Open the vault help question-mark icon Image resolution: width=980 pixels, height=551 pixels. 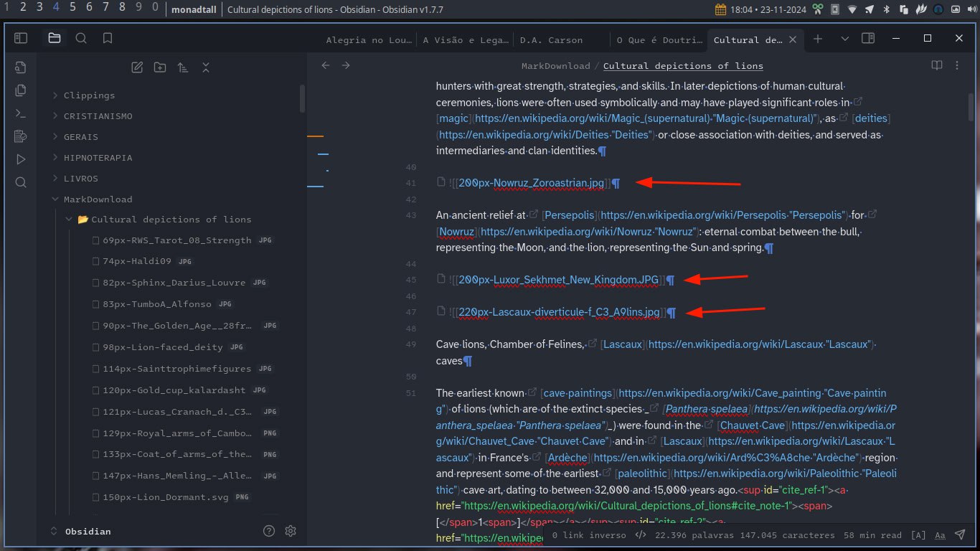pos(269,531)
